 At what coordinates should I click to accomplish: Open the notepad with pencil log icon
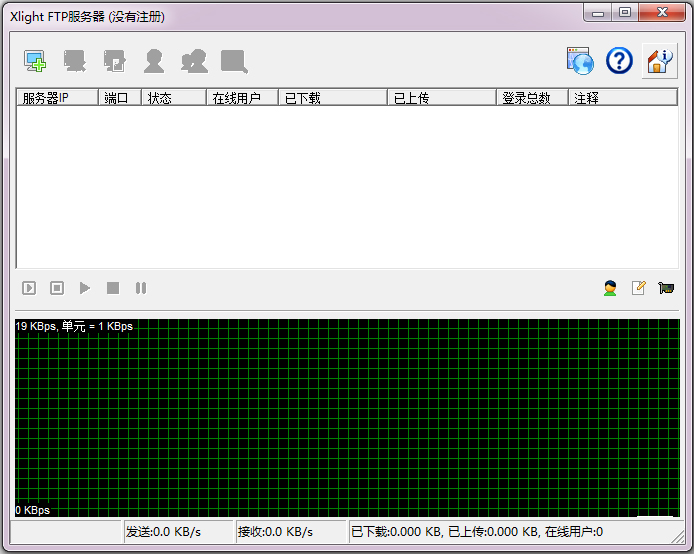click(638, 288)
